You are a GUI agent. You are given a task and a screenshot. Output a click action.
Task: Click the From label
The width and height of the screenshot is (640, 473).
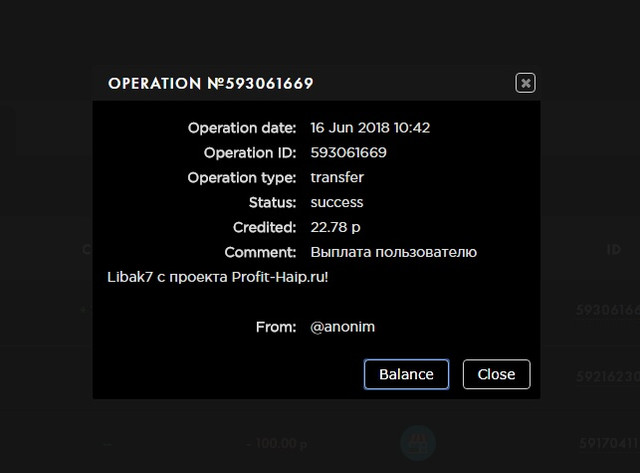(x=276, y=327)
